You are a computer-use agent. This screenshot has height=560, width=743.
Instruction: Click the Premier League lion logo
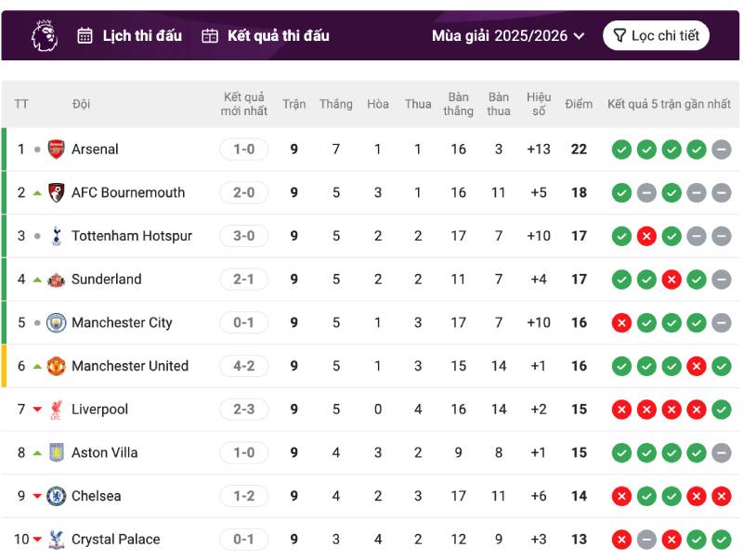[x=44, y=35]
